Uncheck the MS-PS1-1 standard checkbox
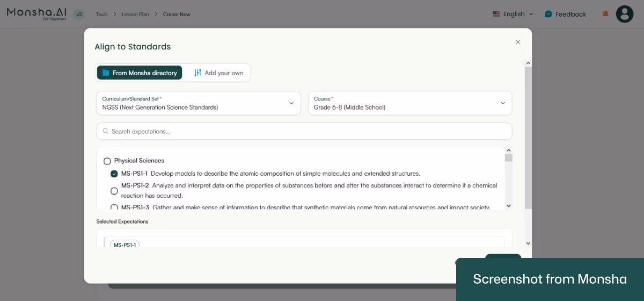644x301 pixels. (114, 174)
